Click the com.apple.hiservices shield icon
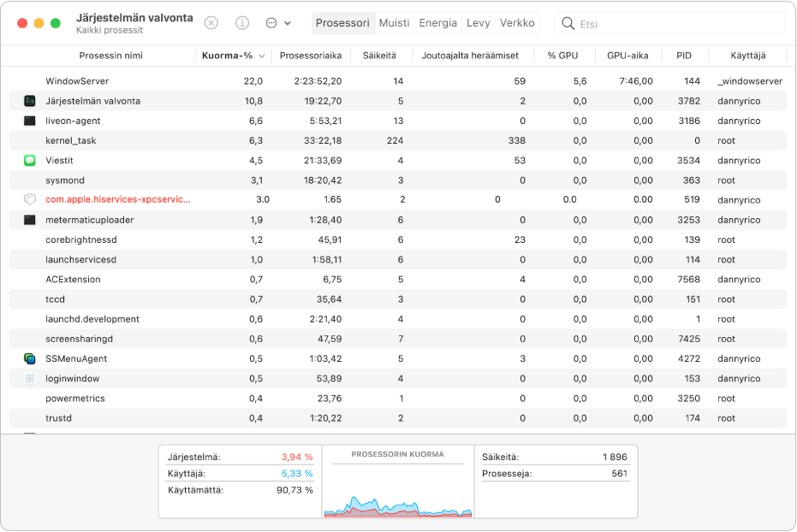The height and width of the screenshot is (532, 797). coord(30,199)
